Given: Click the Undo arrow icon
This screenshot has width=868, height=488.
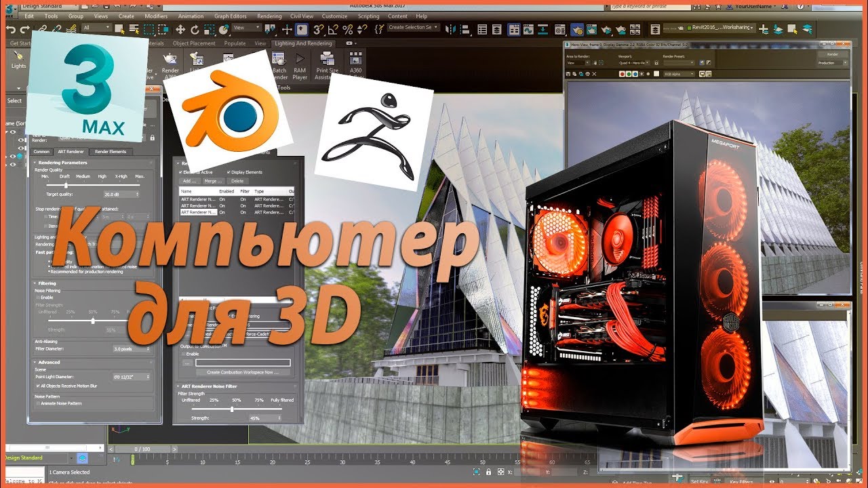Looking at the screenshot, I should [x=10, y=29].
